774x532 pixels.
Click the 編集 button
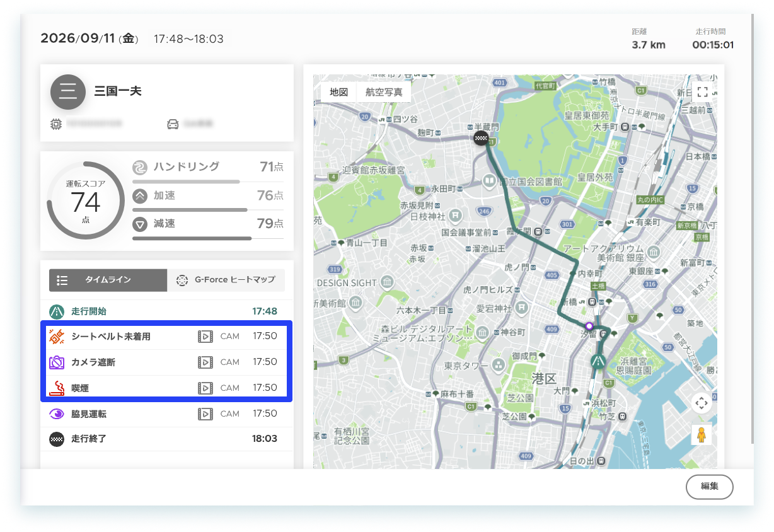tap(710, 487)
